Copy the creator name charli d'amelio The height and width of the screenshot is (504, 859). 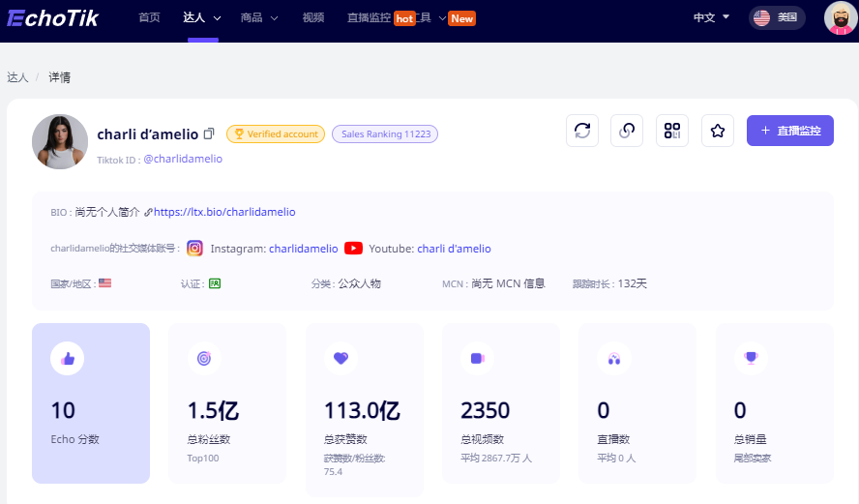[208, 134]
